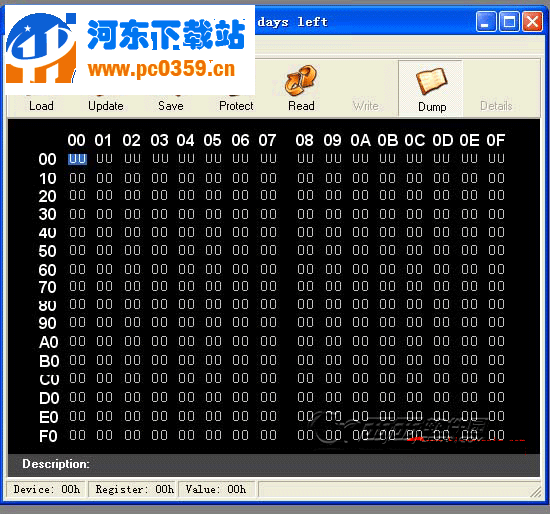
Task: Click the Update toolbar button
Action: point(106,106)
